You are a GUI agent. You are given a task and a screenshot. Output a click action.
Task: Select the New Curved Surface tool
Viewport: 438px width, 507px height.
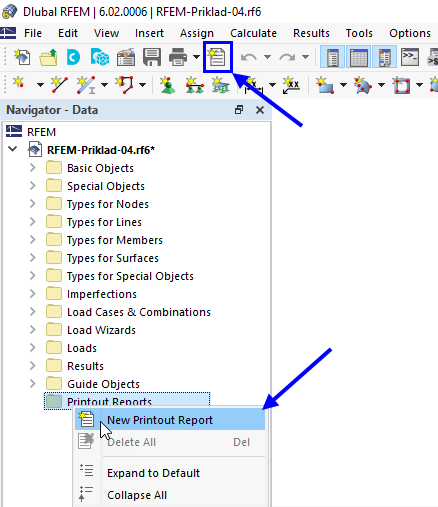pyautogui.click(x=363, y=85)
